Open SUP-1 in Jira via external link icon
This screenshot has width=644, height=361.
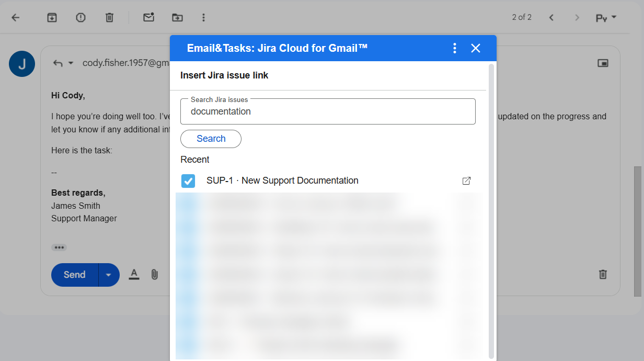point(466,180)
